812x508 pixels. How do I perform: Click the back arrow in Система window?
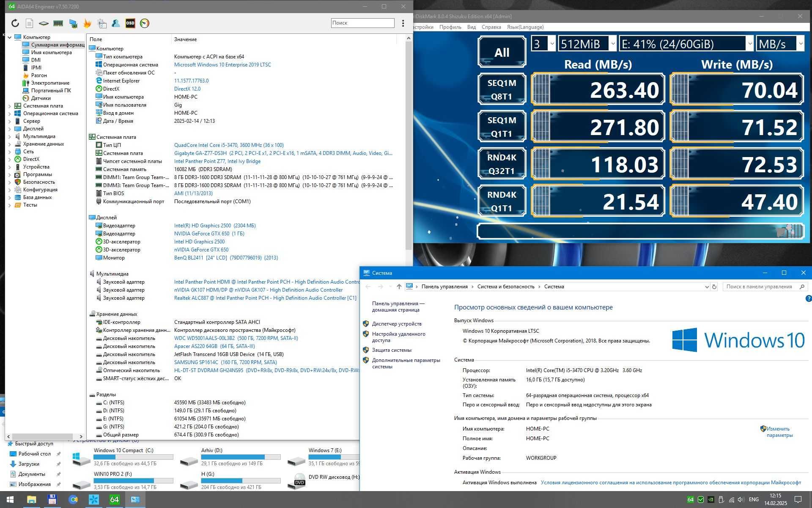pos(368,287)
